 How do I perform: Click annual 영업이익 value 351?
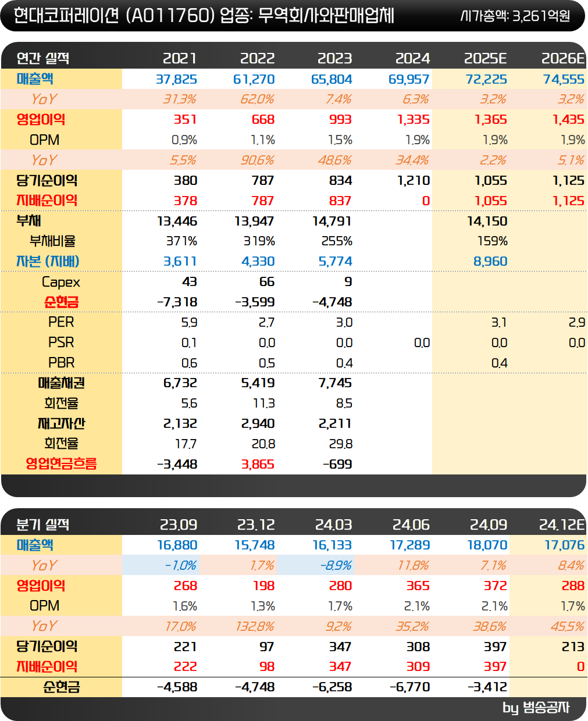[x=186, y=120]
